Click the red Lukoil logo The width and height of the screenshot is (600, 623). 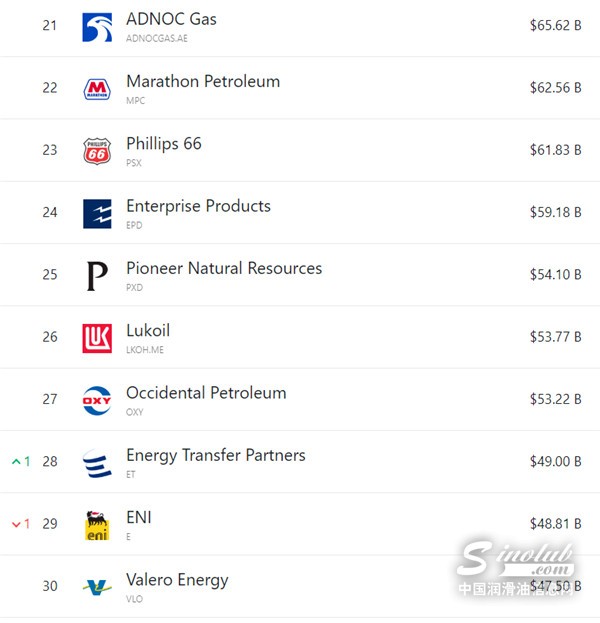(x=97, y=338)
